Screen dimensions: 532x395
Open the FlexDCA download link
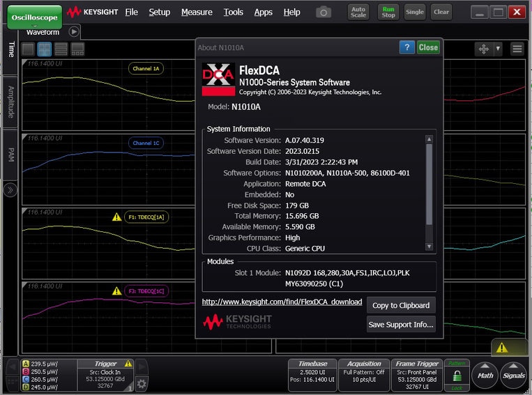(x=282, y=302)
